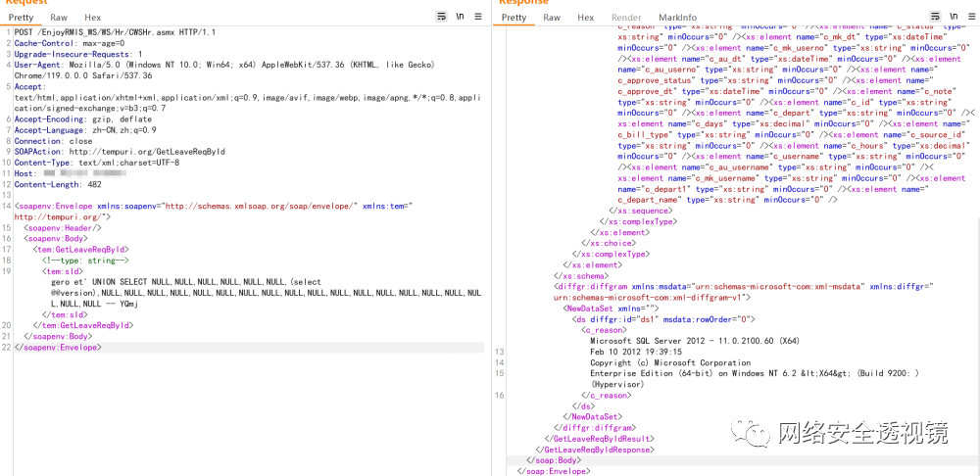This screenshot has width=980, height=476.
Task: Click the closing /tem:GetLeaveReqById tag
Action: 83,325
